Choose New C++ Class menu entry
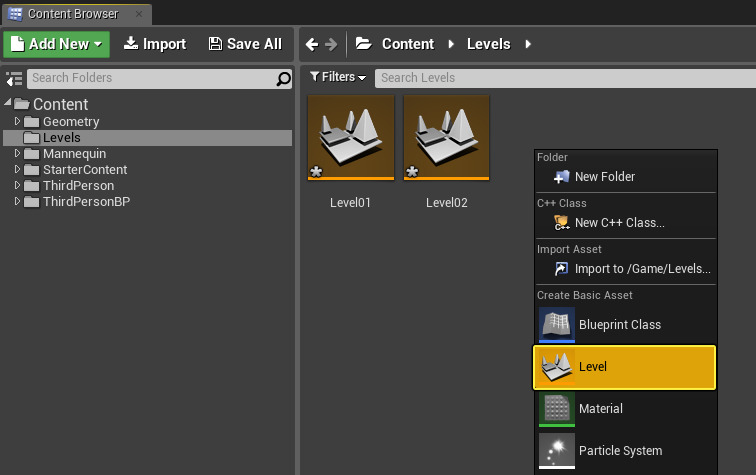 coord(625,223)
